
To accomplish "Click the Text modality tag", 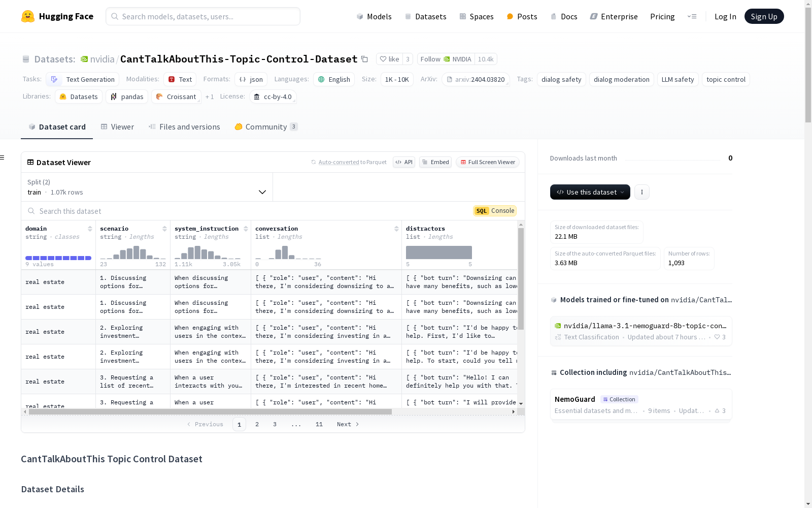I will coord(180,79).
